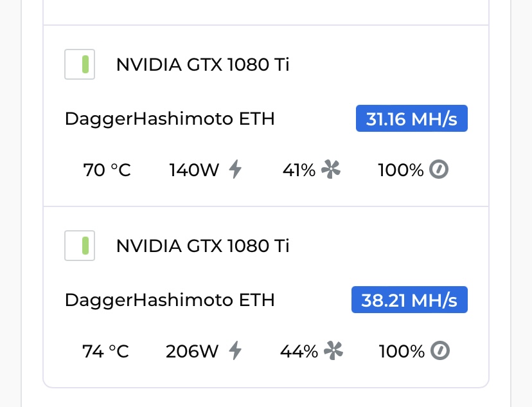Click the first NVIDIA GTX 1080 Ti device name
This screenshot has width=532, height=407.
pos(202,64)
